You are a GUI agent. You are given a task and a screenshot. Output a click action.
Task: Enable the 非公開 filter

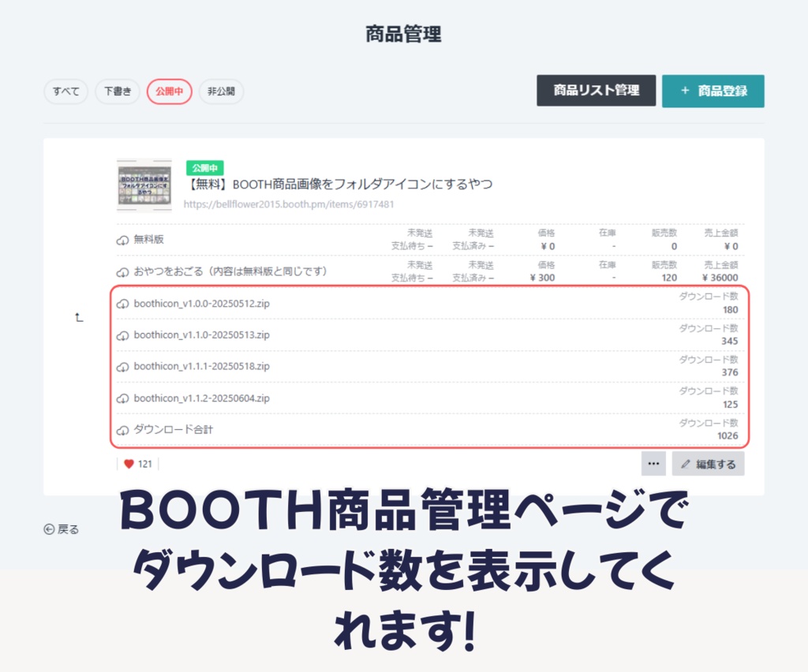[x=221, y=91]
